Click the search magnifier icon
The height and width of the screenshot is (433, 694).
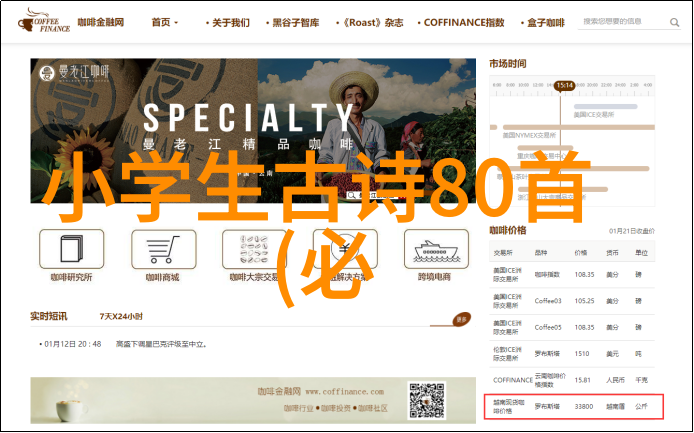674,22
